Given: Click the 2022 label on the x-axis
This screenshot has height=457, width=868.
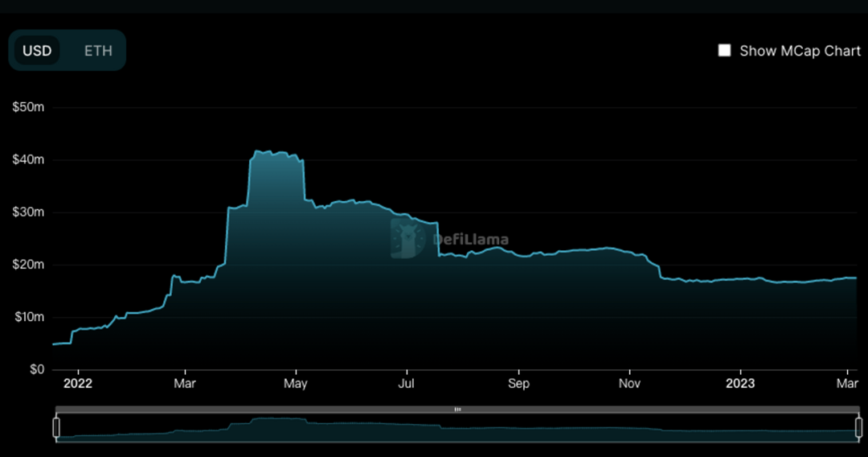Looking at the screenshot, I should (78, 384).
